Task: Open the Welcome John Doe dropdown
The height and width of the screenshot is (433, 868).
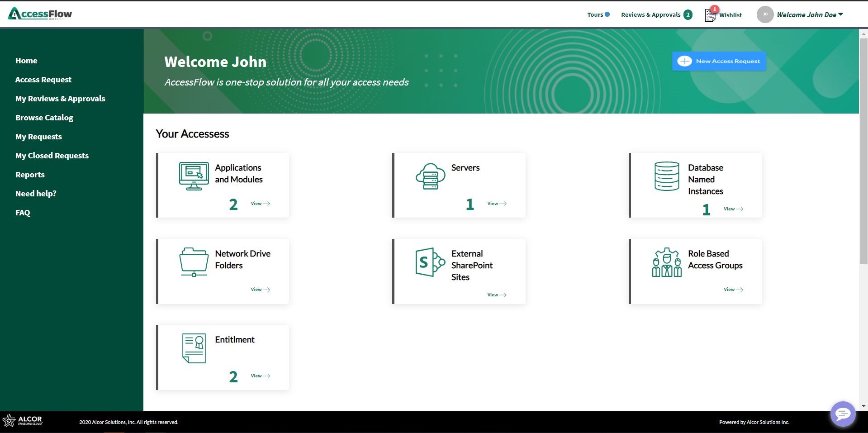Action: 809,14
